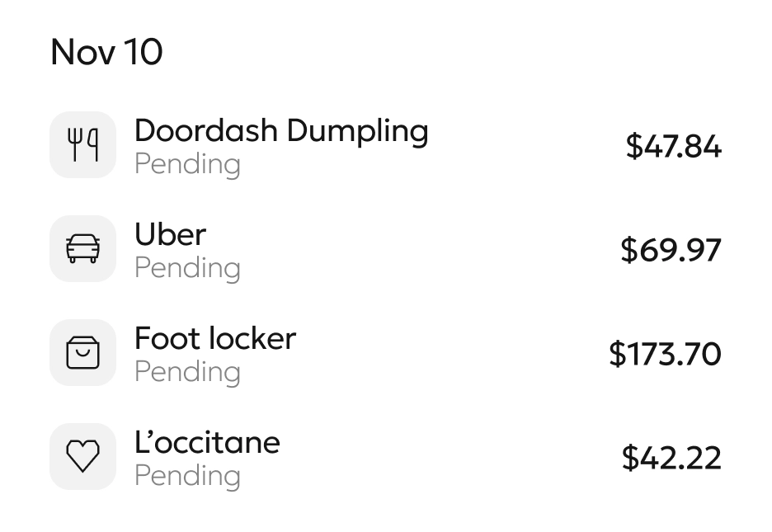Click the $69.97 amount
Viewport: 772px width, 532px height.
(x=671, y=250)
